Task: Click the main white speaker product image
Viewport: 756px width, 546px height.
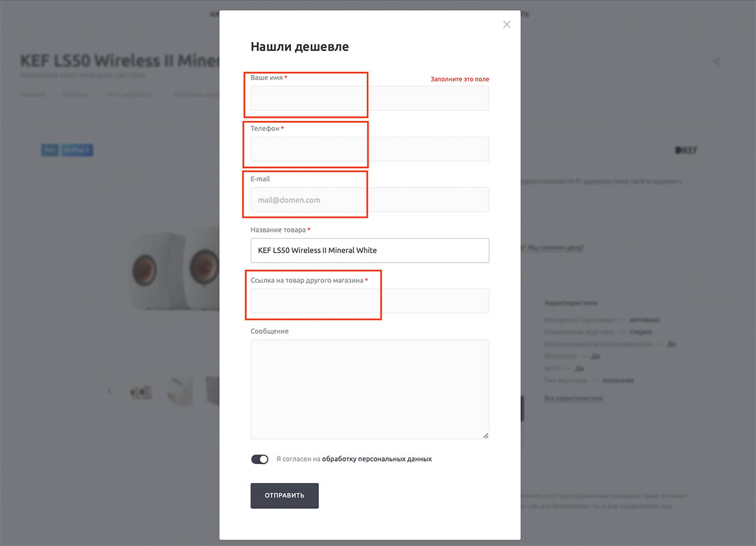Action: pos(174,264)
